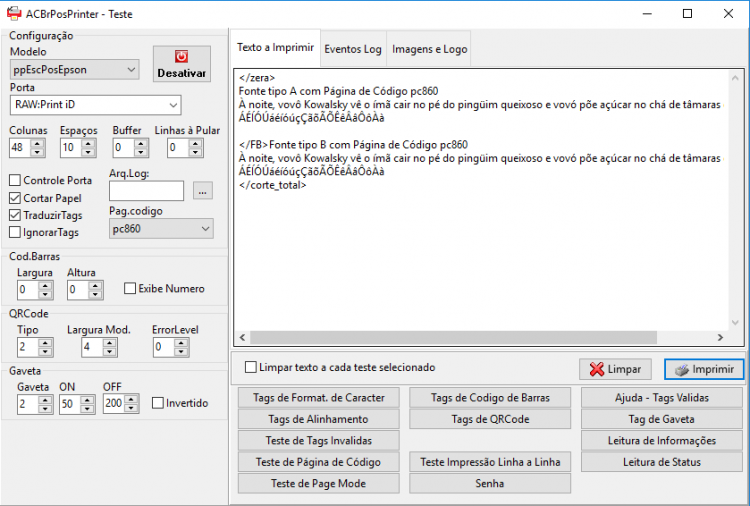Click the Tags de QRCode button

[490, 419]
